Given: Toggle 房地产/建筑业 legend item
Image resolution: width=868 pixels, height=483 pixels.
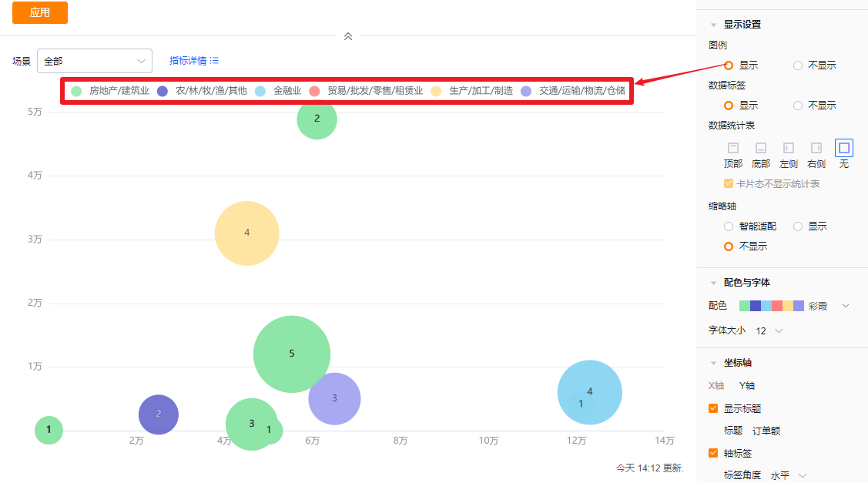Looking at the screenshot, I should [x=110, y=91].
